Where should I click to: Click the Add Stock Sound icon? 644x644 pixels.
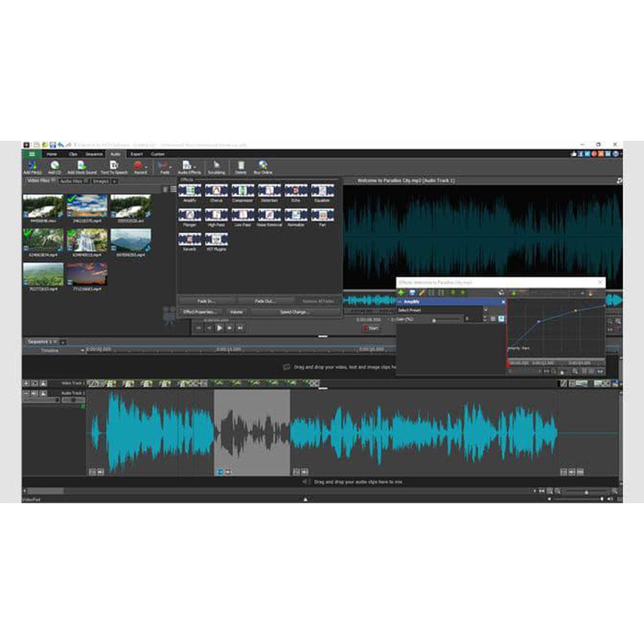pos(82,167)
